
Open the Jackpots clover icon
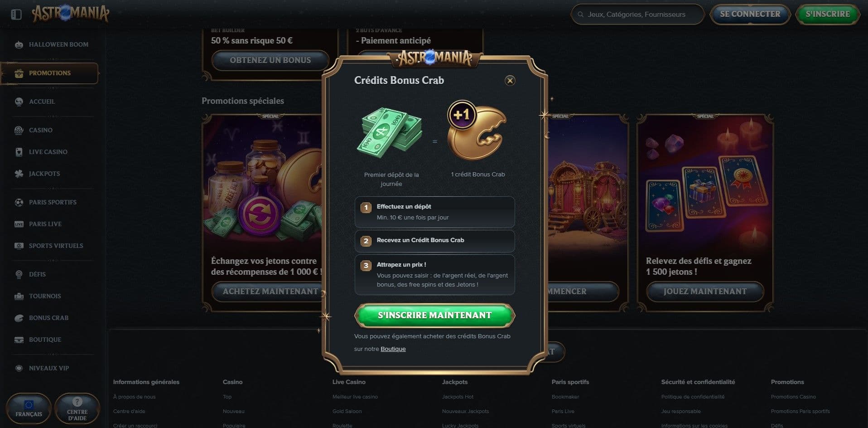19,174
